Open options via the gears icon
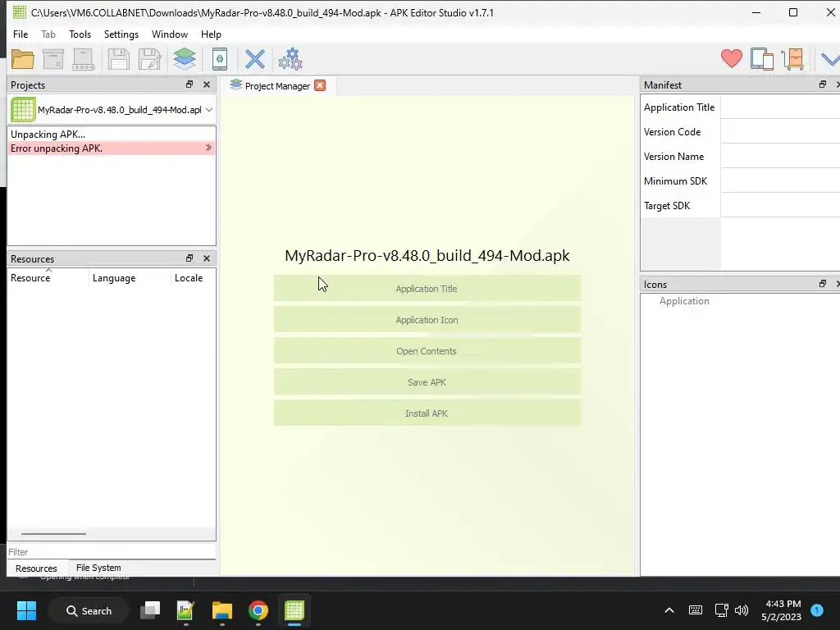This screenshot has width=840, height=630. tap(290, 59)
